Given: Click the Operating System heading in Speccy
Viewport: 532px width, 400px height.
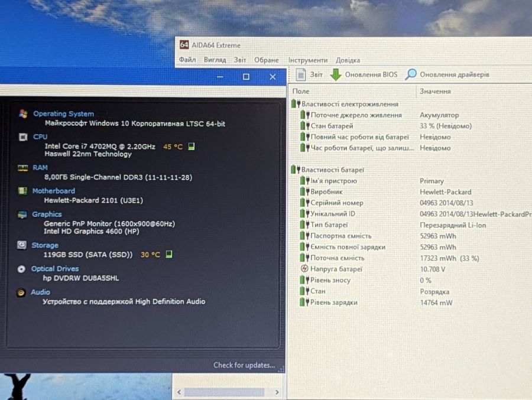Looking at the screenshot, I should [63, 113].
